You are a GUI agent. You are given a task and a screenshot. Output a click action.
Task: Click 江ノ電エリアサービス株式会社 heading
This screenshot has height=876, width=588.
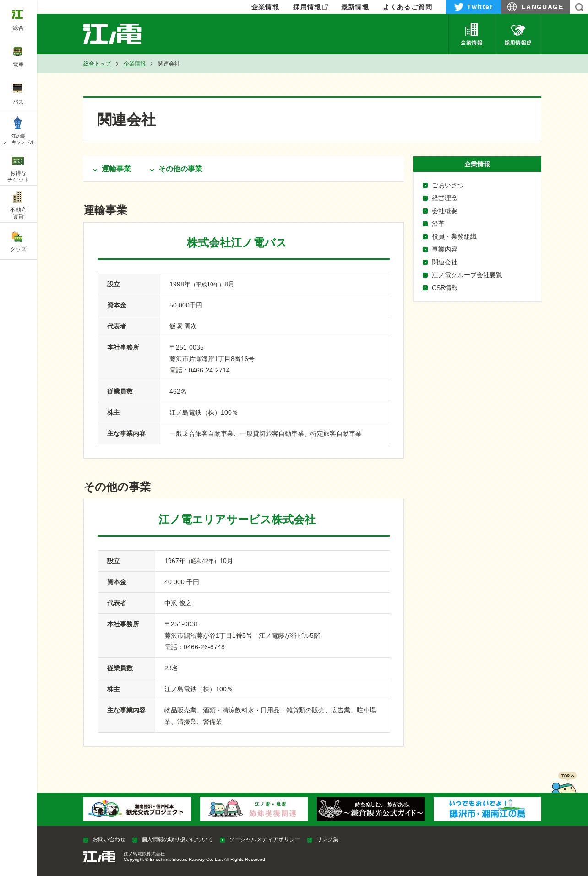point(237,520)
